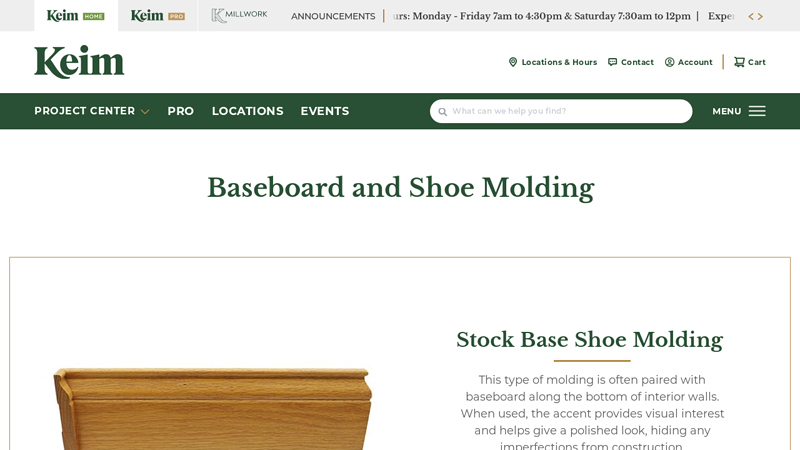Go to the Events menu item

[325, 111]
